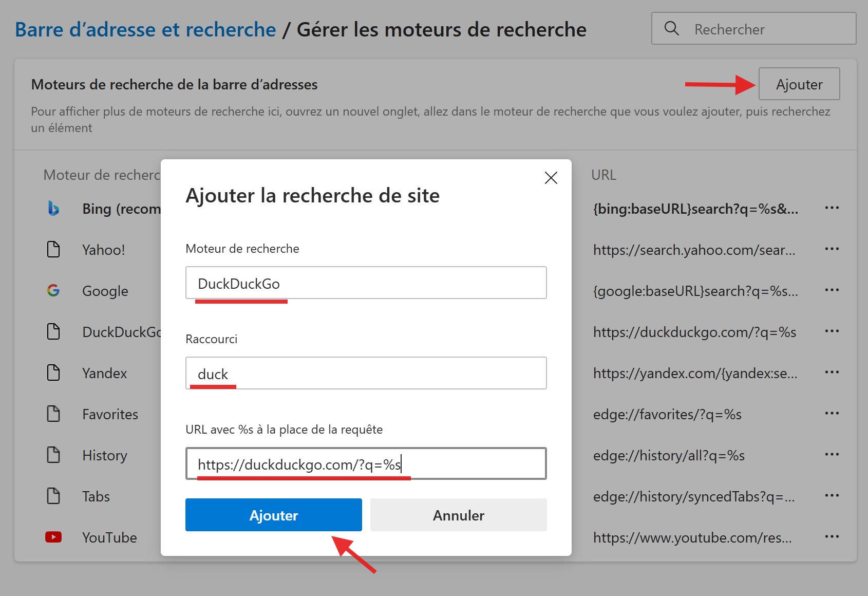Click the Ajouter button in the page header

(x=799, y=84)
